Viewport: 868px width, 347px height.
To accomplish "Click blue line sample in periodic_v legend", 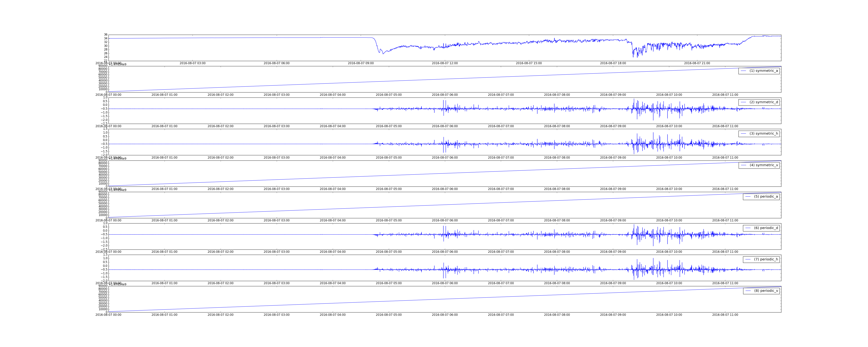I will tap(748, 291).
